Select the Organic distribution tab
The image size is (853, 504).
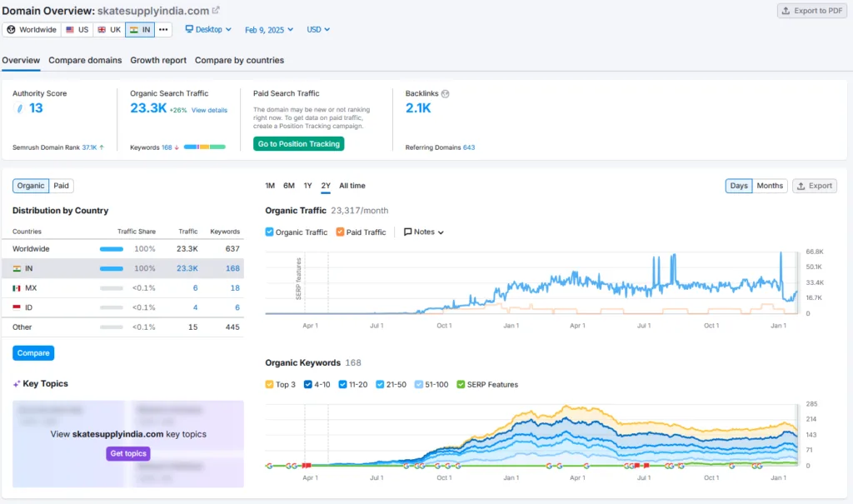pyautogui.click(x=31, y=186)
